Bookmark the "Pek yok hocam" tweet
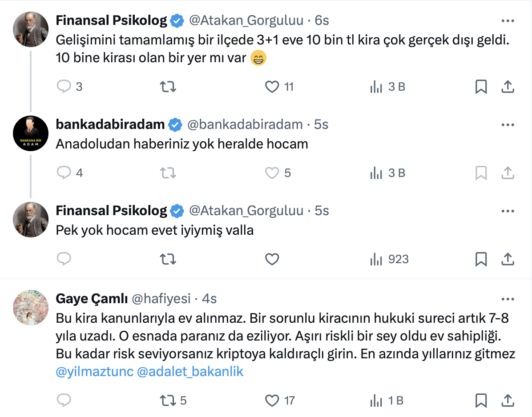 pyautogui.click(x=481, y=259)
